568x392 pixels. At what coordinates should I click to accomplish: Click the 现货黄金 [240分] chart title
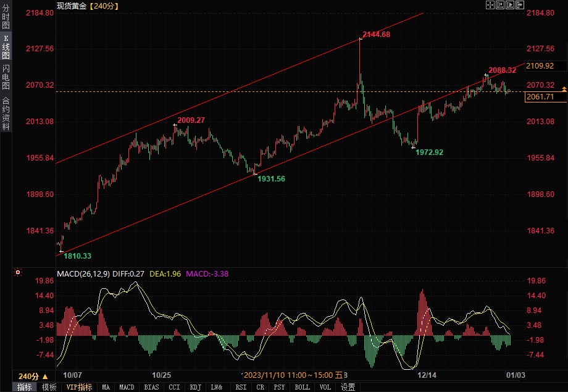87,6
